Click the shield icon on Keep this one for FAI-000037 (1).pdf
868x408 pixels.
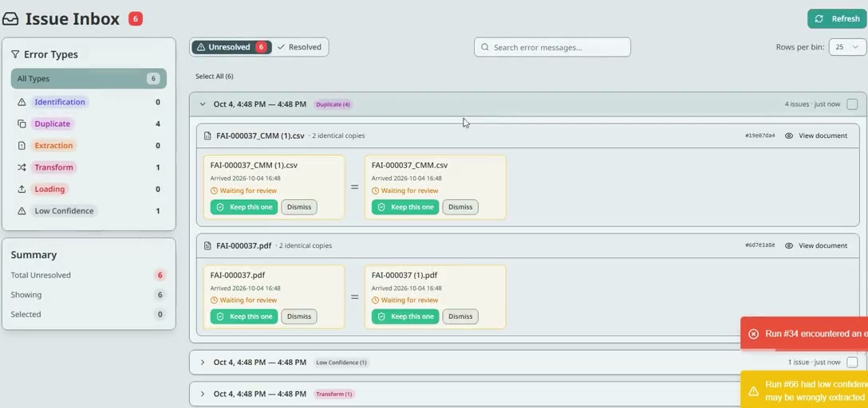coord(381,316)
